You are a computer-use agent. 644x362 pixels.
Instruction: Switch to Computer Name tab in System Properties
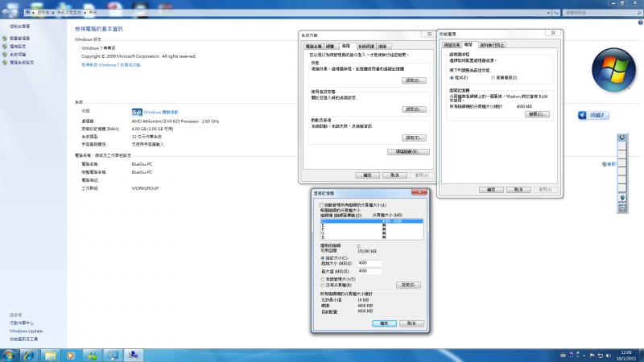[x=313, y=47]
